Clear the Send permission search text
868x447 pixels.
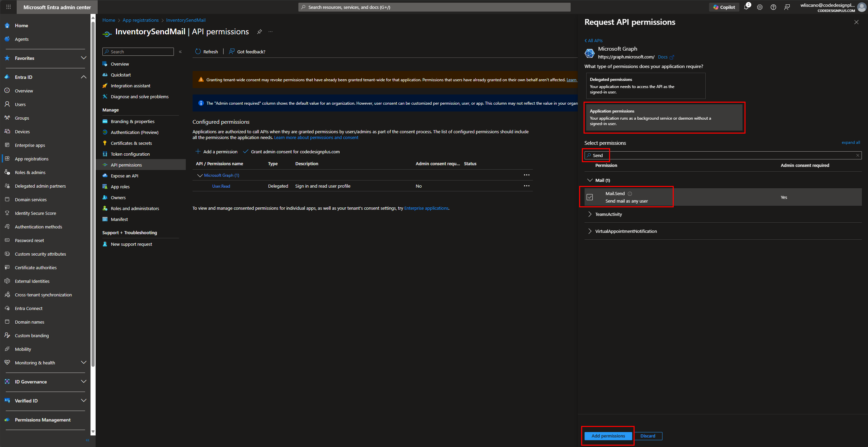pos(858,155)
